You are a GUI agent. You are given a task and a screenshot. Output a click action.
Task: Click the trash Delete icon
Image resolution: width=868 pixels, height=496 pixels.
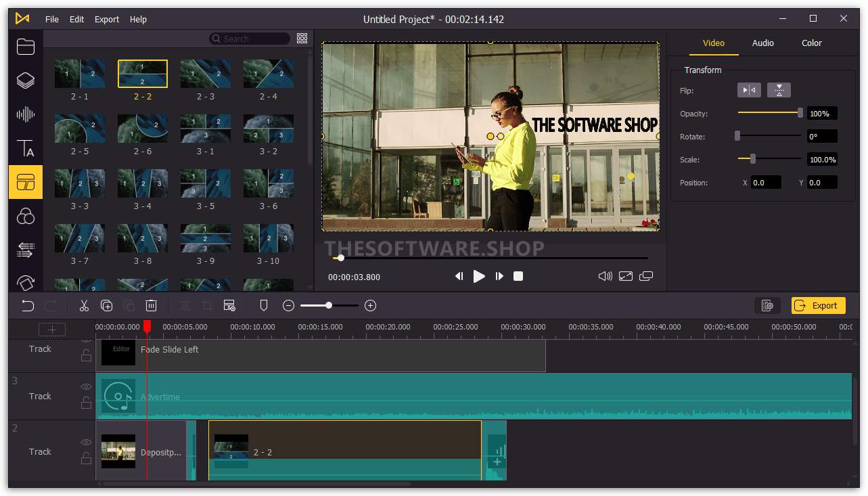click(x=152, y=306)
